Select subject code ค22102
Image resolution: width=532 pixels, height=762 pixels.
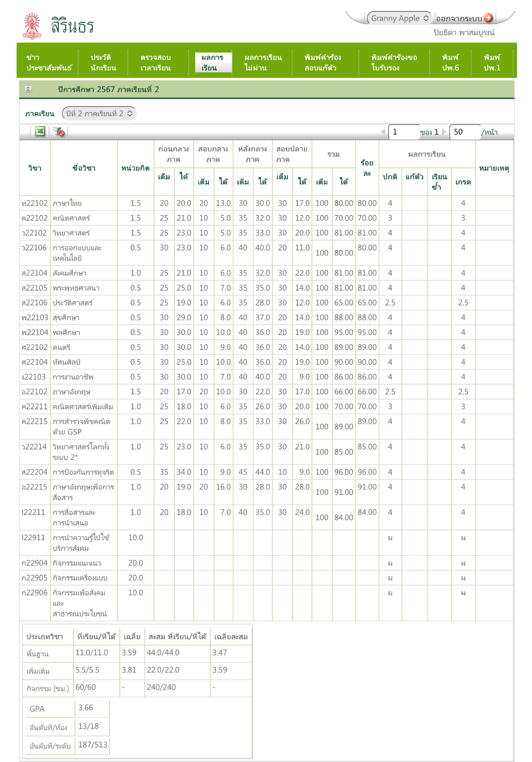tap(35, 218)
